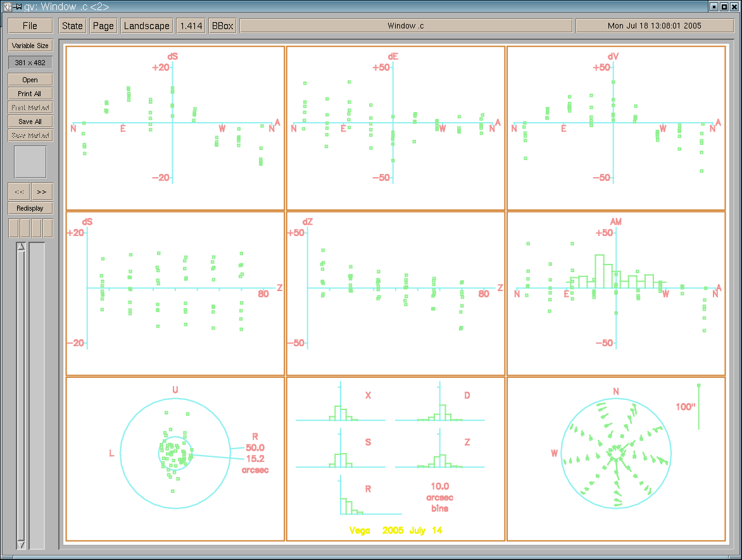Open the State menu
Viewport: 742px width, 560px height.
72,25
